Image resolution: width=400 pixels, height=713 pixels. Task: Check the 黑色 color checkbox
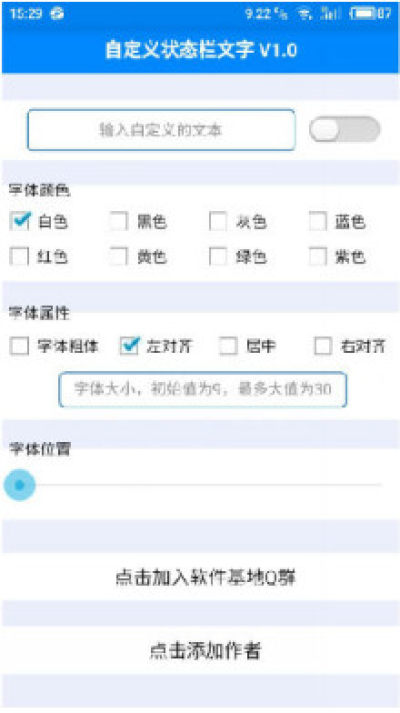point(119,221)
